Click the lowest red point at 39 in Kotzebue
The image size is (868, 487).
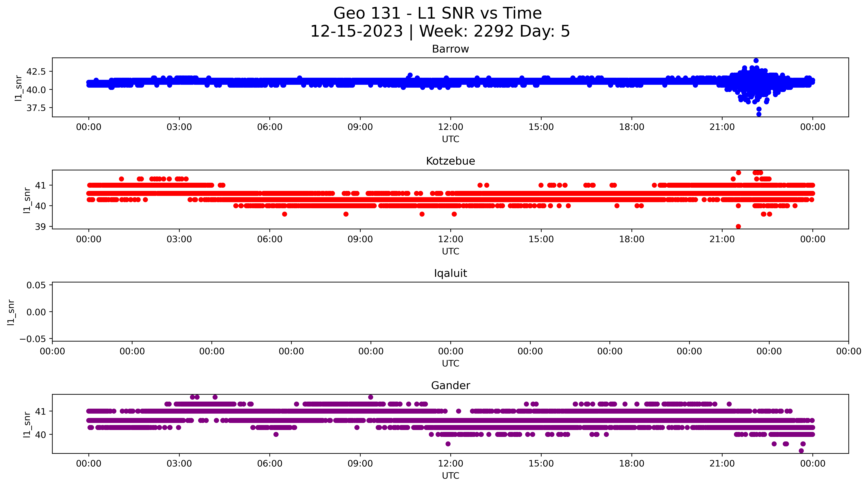tap(738, 227)
